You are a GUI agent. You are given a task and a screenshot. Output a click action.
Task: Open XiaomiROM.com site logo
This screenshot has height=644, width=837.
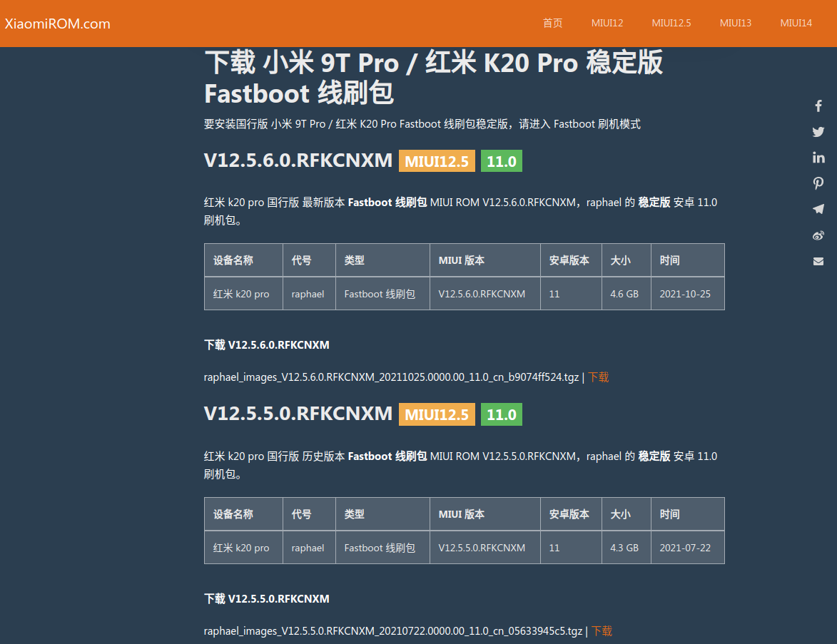[58, 24]
